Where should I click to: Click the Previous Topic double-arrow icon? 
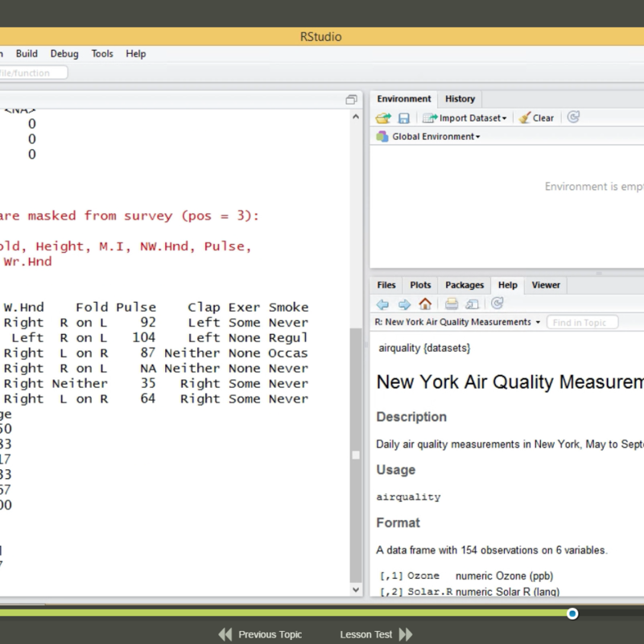click(x=225, y=634)
